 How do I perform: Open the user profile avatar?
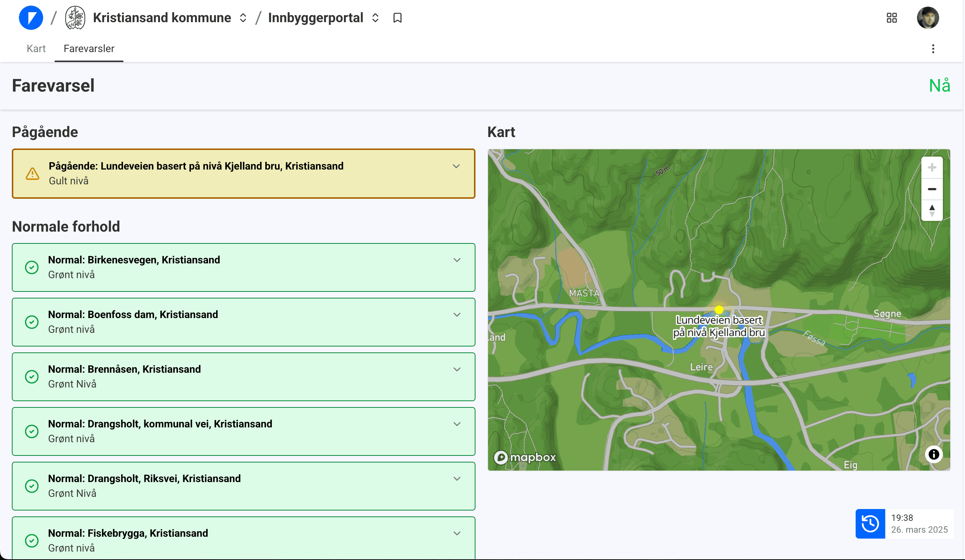point(927,18)
